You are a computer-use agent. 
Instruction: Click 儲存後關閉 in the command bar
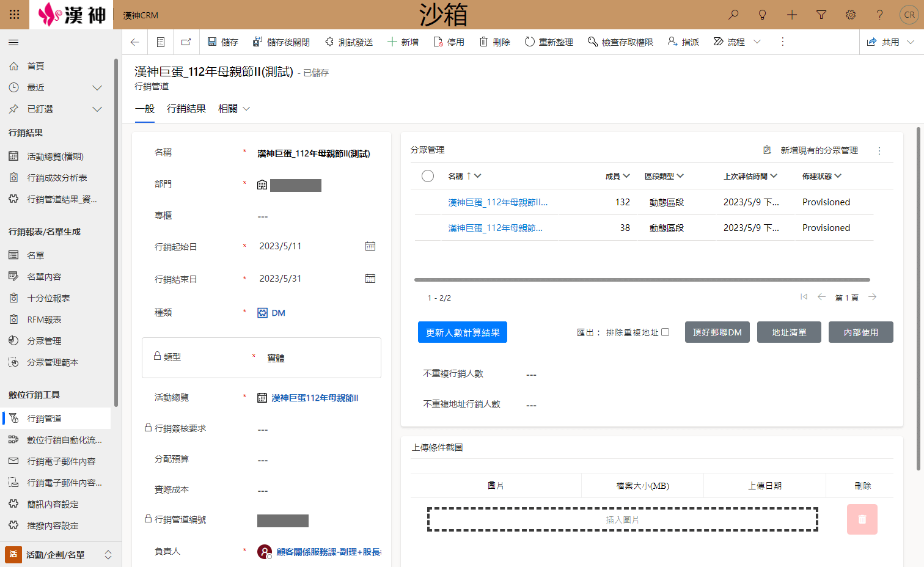(281, 42)
